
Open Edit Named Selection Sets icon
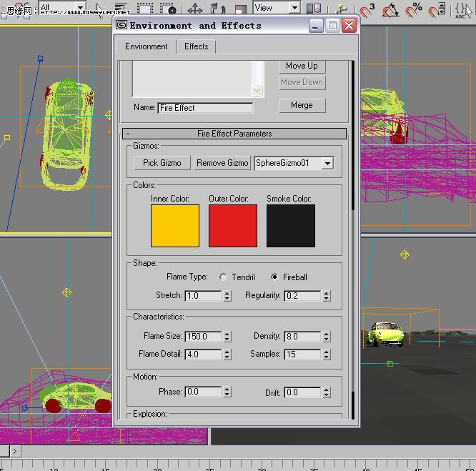pos(463,10)
